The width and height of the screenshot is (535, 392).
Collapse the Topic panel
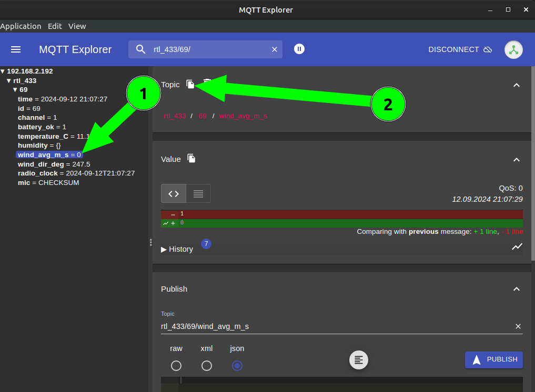[x=516, y=85]
